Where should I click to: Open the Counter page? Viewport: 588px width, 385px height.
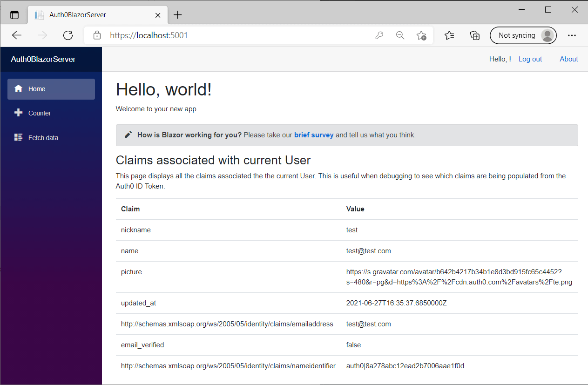point(51,113)
